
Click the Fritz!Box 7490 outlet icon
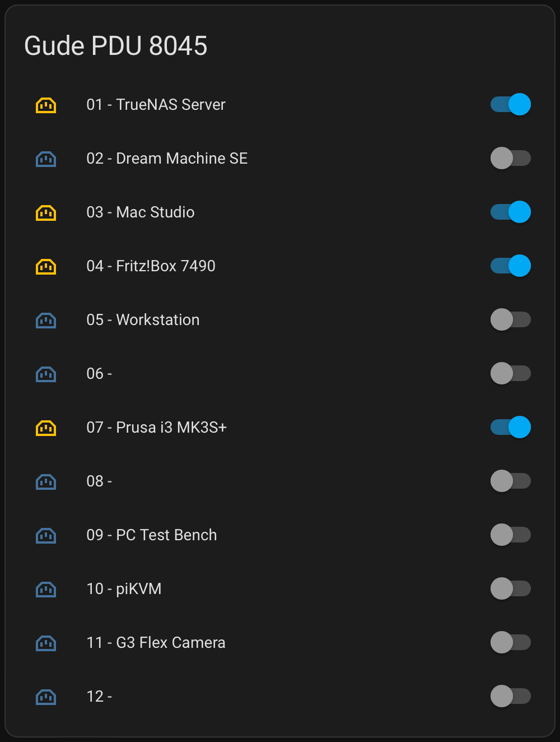46,266
